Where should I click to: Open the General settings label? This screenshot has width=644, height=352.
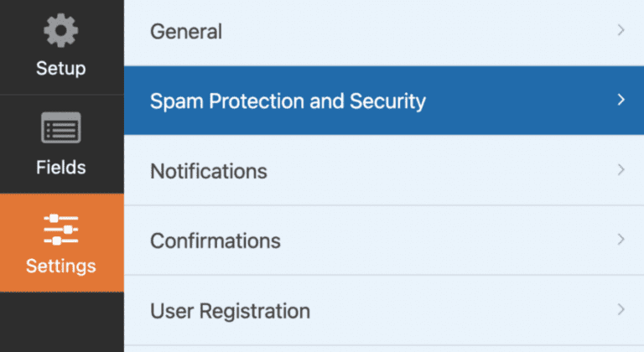point(186,32)
